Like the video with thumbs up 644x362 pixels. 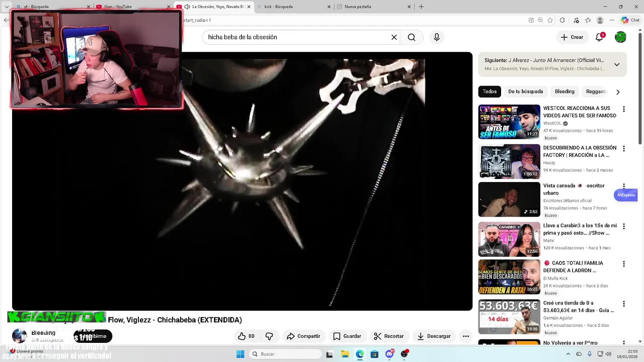(x=247, y=336)
